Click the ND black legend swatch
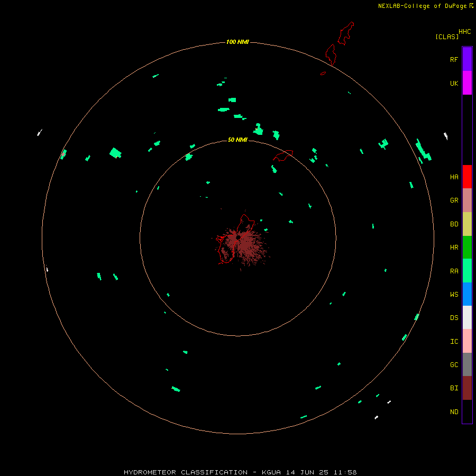 click(467, 411)
